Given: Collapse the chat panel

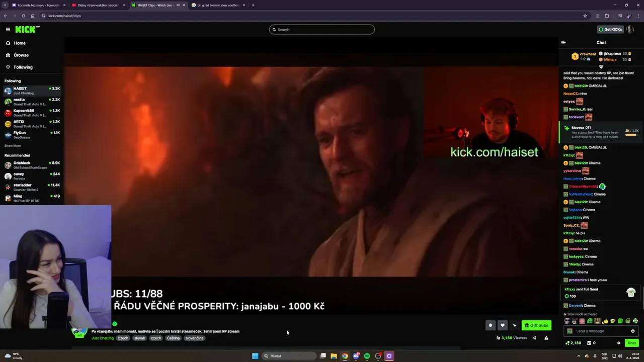Looking at the screenshot, I should point(563,43).
